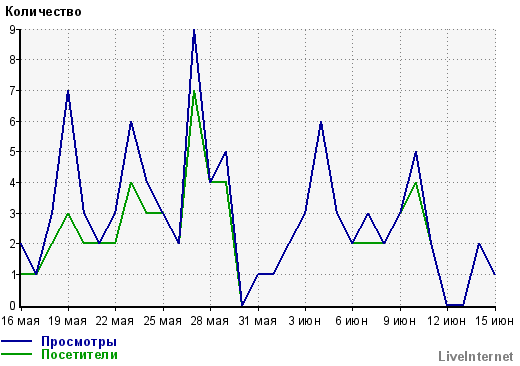The width and height of the screenshot is (520, 366).
Task: Click the 9 июн date label
Action: 399,321
